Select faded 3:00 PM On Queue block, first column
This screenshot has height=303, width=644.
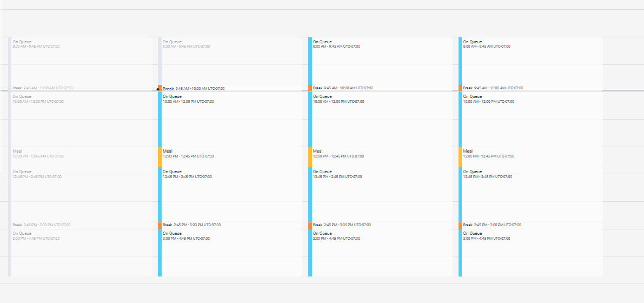point(81,253)
